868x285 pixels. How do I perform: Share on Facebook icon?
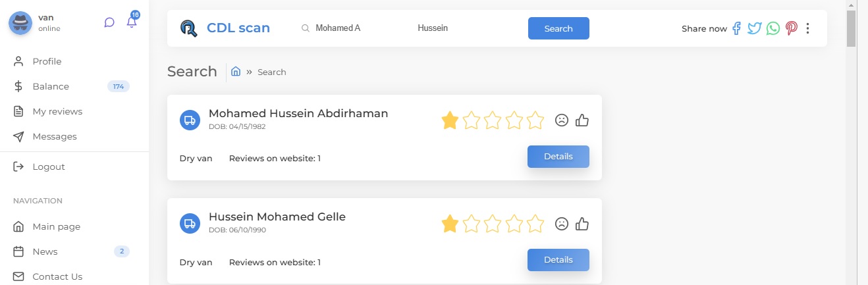point(737,28)
